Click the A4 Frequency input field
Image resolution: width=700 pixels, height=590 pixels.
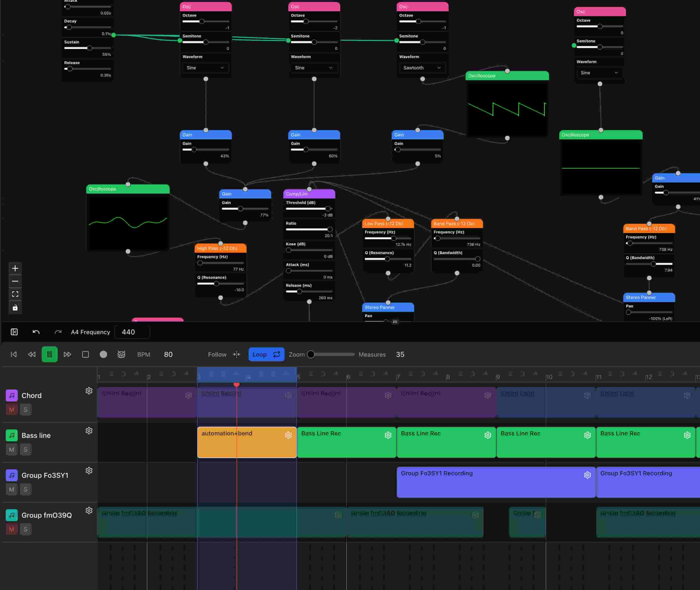click(x=132, y=332)
